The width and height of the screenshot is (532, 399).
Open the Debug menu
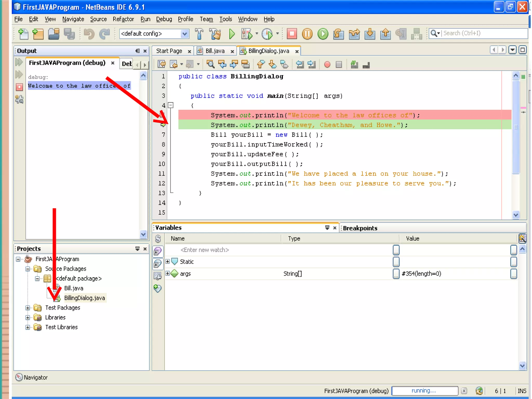click(164, 19)
